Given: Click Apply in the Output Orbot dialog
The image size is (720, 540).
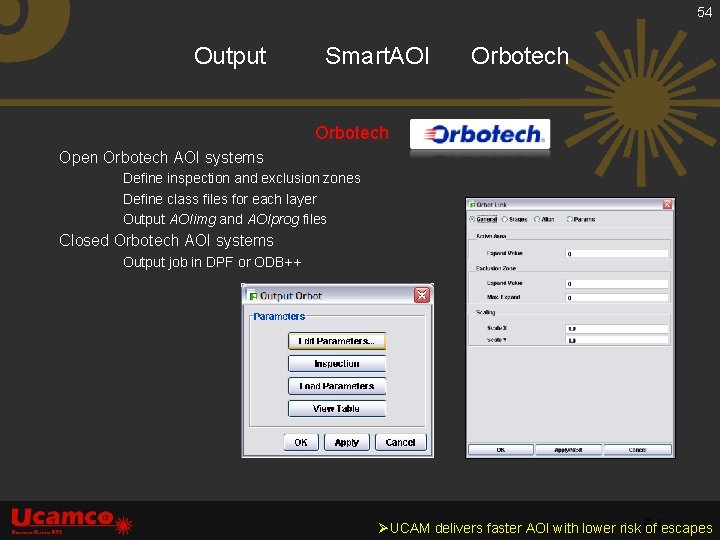Looking at the screenshot, I should (x=347, y=442).
